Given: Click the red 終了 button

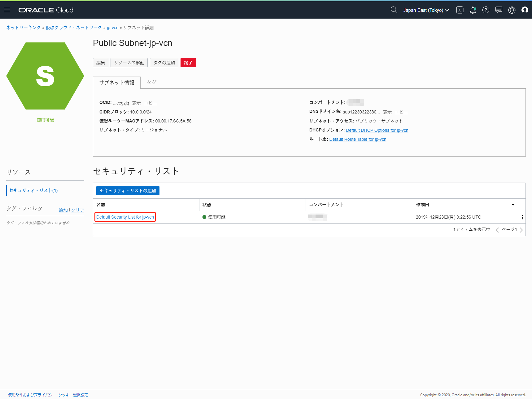Looking at the screenshot, I should pyautogui.click(x=188, y=63).
